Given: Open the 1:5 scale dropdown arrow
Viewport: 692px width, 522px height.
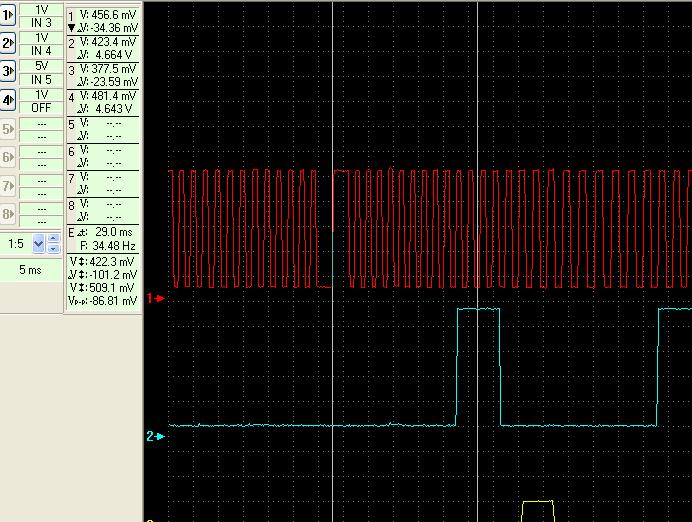Looking at the screenshot, I should (x=39, y=243).
